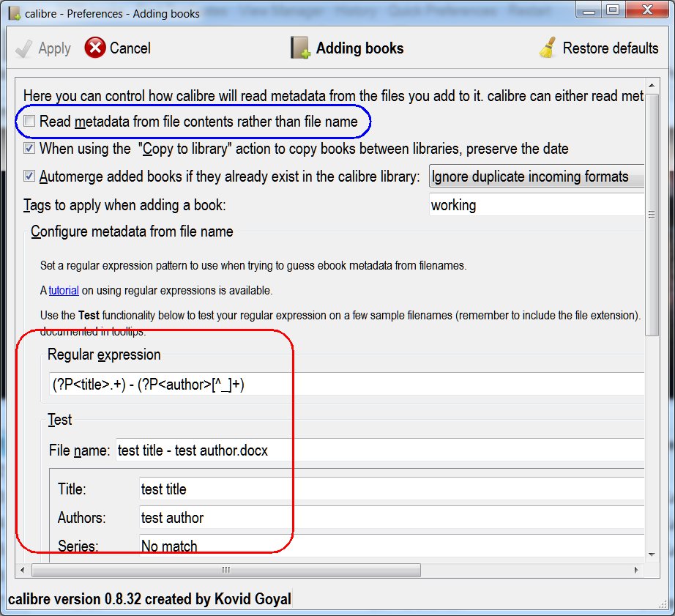Image resolution: width=675 pixels, height=616 pixels.
Task: Click the calibre icon in the title bar
Action: (15, 13)
